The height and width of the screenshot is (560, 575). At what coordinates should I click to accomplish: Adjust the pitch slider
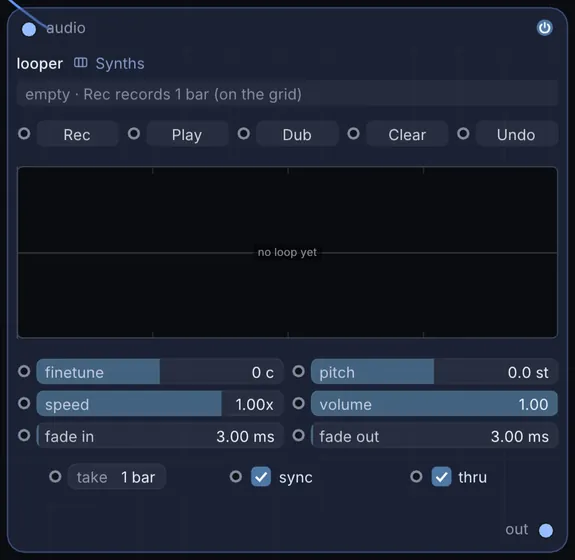pos(434,372)
